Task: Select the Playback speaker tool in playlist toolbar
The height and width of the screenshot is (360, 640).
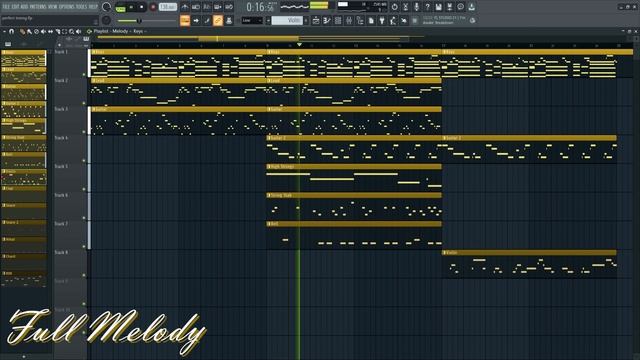Action: [x=78, y=31]
